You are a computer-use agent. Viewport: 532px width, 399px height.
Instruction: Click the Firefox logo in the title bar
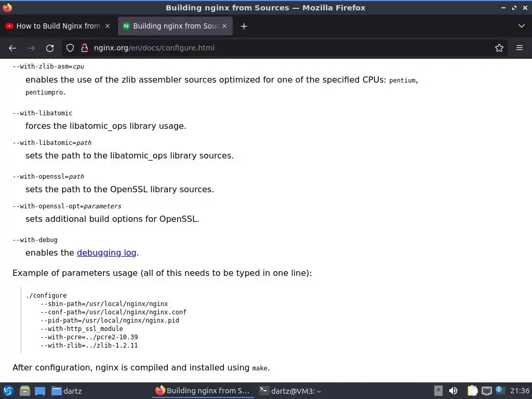point(7,7)
